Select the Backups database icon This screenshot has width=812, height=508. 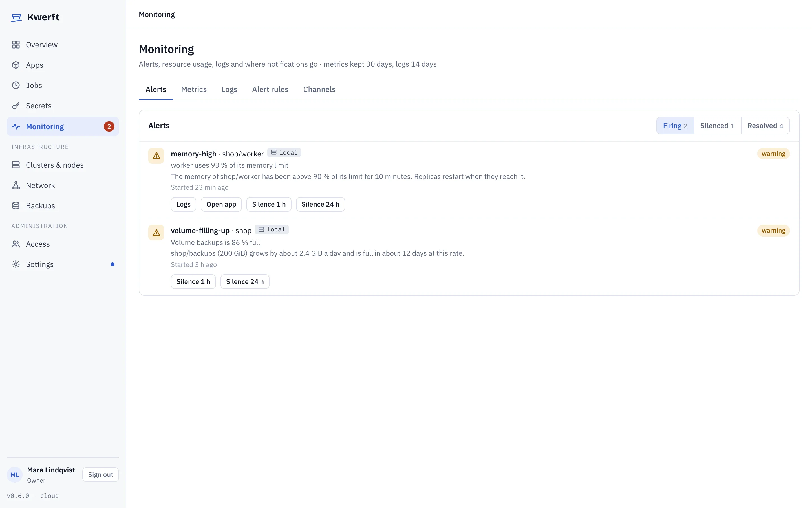click(16, 206)
